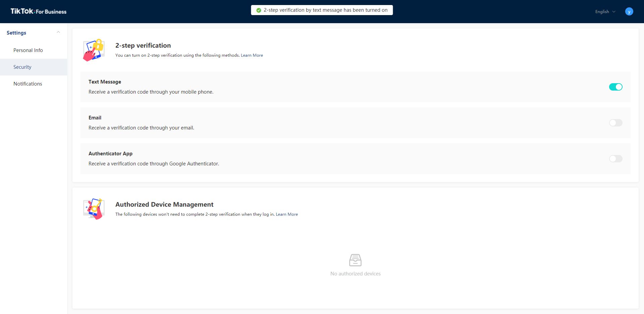644x314 pixels.
Task: Enable the Authenticator App toggle
Action: coord(615,159)
